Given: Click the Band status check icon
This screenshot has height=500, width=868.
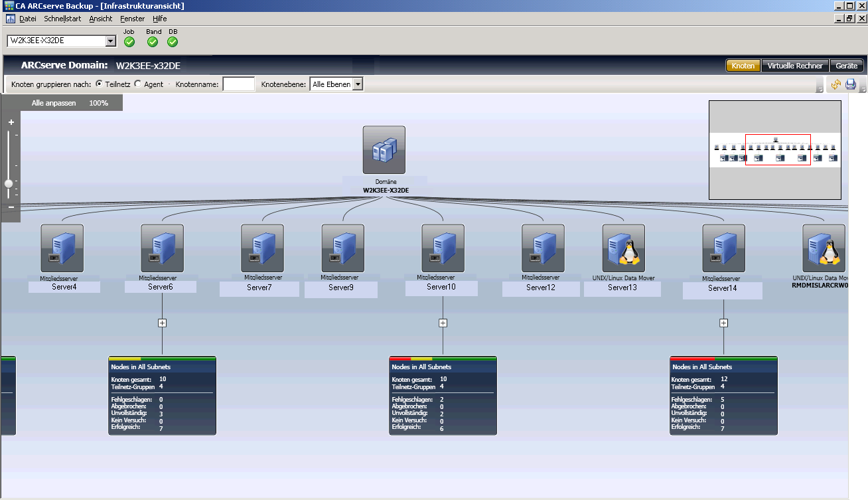Looking at the screenshot, I should [153, 42].
